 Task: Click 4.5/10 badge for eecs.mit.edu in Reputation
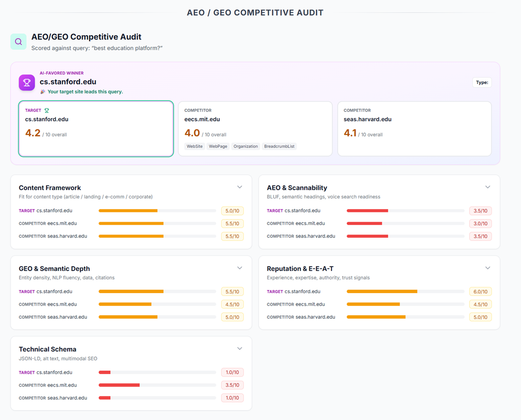pyautogui.click(x=481, y=304)
